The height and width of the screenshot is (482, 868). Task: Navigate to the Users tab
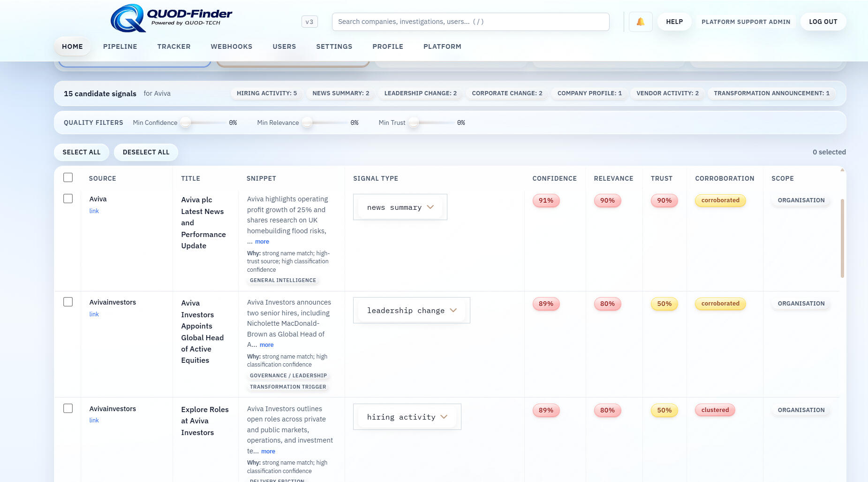[284, 46]
